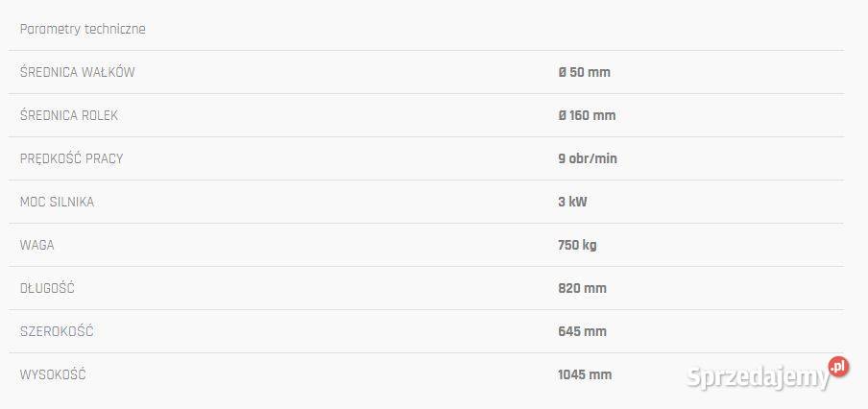
Task: Select the 3 kW value
Action: click(x=572, y=202)
